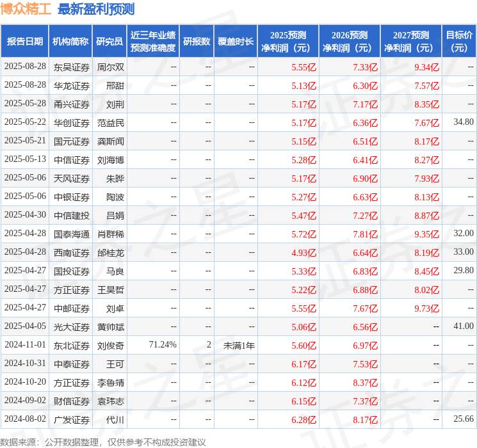Click the 覆盖时长 column header
Image resolution: width=477 pixels, height=448 pixels.
coord(236,42)
